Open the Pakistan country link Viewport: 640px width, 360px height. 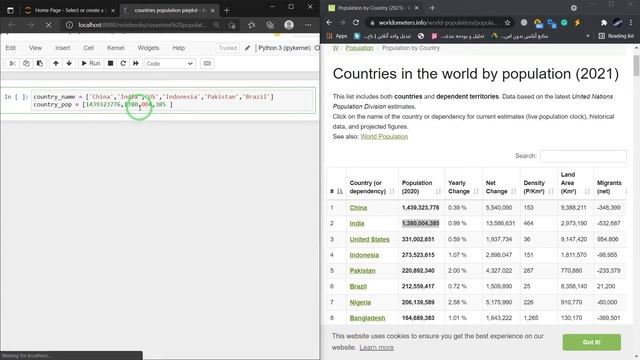coord(362,271)
